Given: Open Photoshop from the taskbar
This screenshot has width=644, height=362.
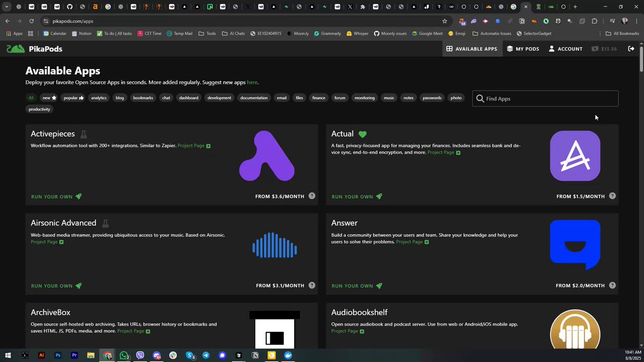Looking at the screenshot, I should (x=58, y=355).
